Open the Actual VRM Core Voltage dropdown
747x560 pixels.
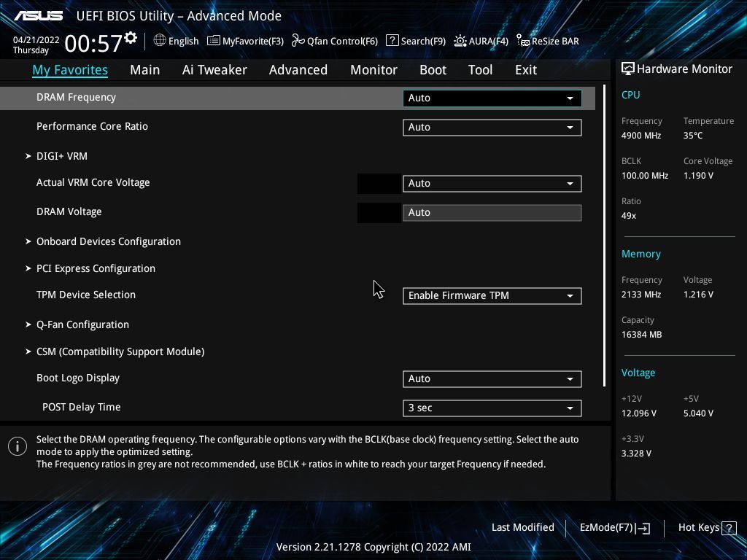point(492,183)
